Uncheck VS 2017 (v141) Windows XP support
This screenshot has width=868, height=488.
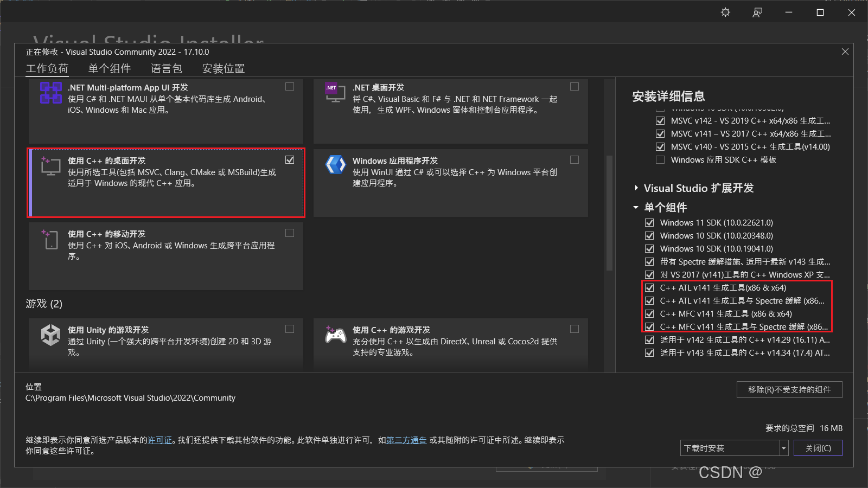pos(649,275)
